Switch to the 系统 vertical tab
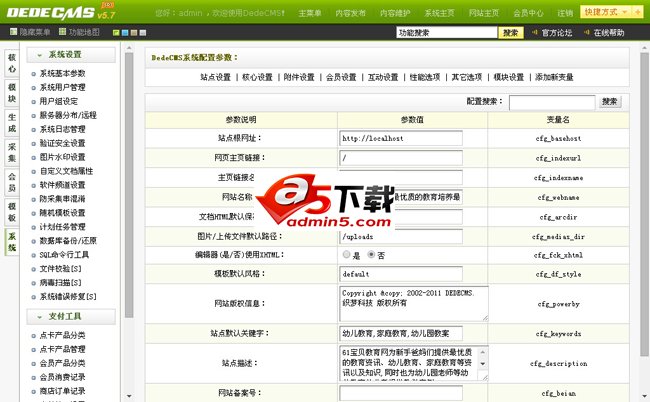The image size is (650, 402). point(12,242)
